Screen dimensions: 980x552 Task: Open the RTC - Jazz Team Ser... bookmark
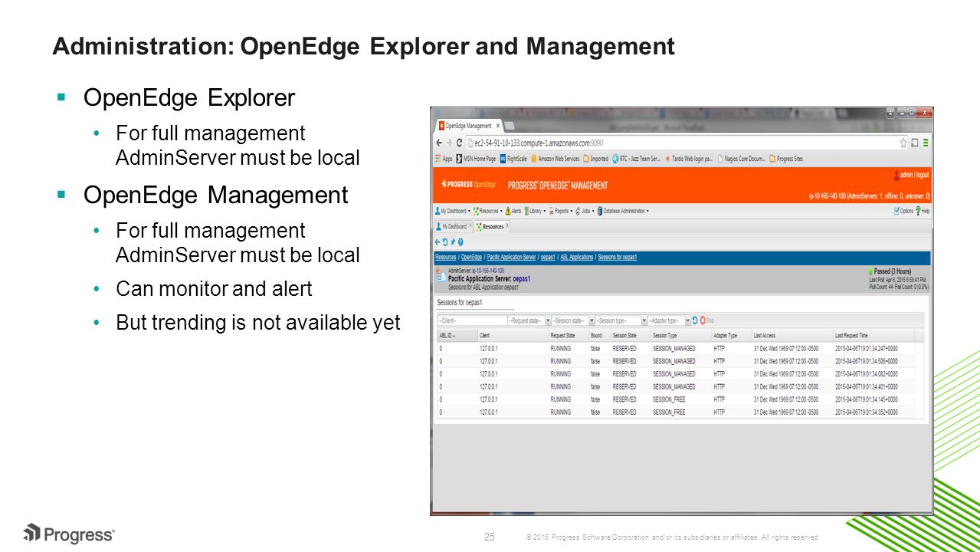636,159
